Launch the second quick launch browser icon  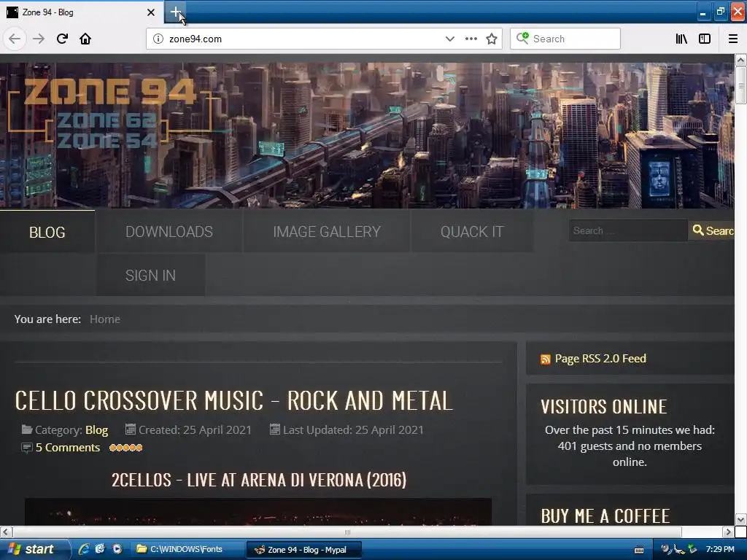pos(100,549)
